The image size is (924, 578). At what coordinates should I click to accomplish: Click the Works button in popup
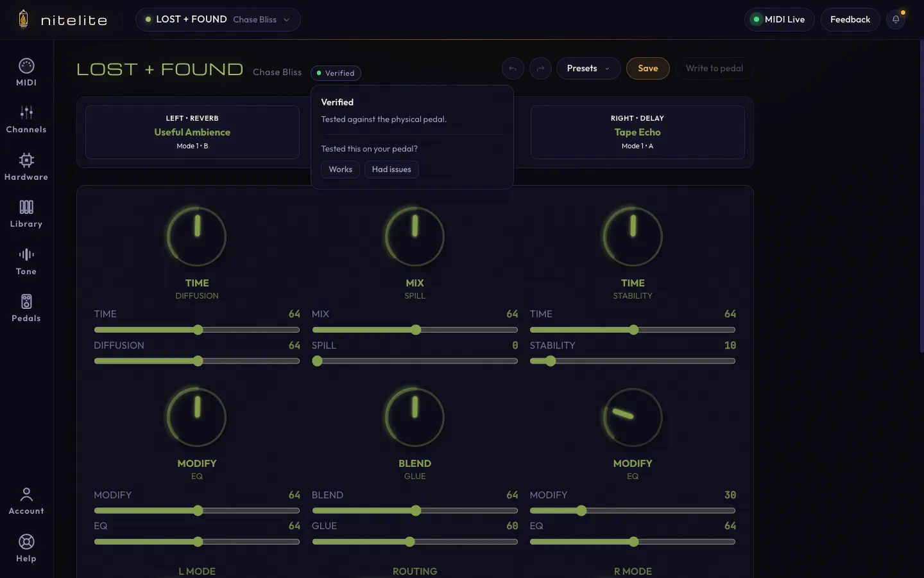(340, 170)
